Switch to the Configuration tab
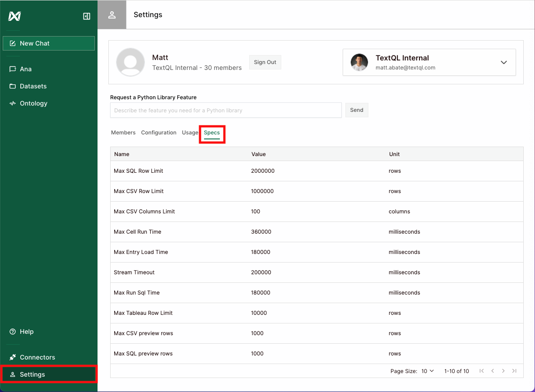 point(158,133)
